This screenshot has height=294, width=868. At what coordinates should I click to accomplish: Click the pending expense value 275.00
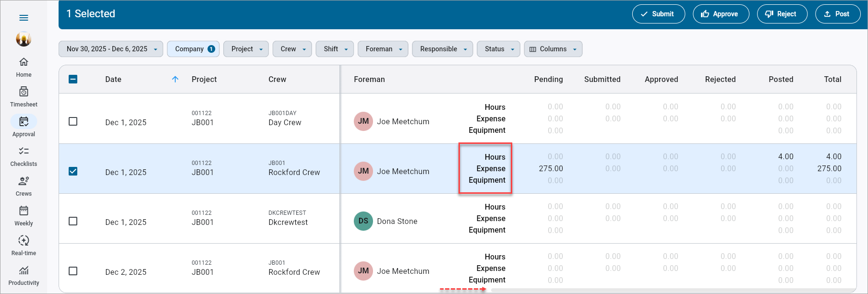click(551, 169)
